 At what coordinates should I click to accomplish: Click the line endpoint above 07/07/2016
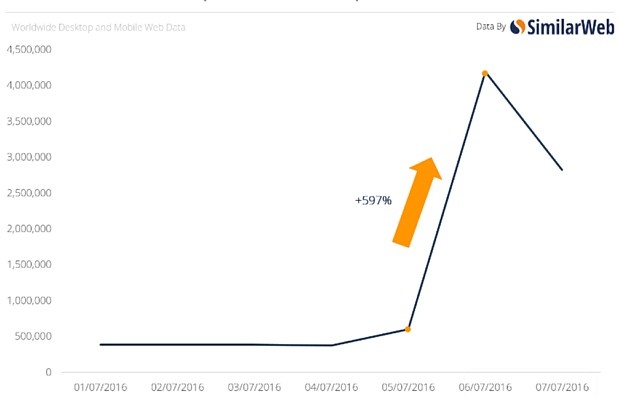562,170
